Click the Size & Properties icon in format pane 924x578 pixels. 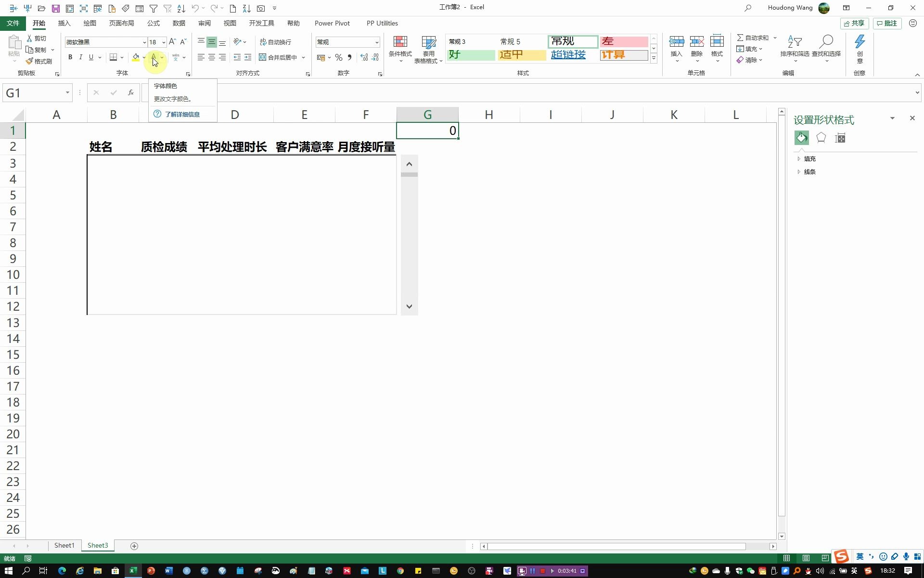pos(840,138)
